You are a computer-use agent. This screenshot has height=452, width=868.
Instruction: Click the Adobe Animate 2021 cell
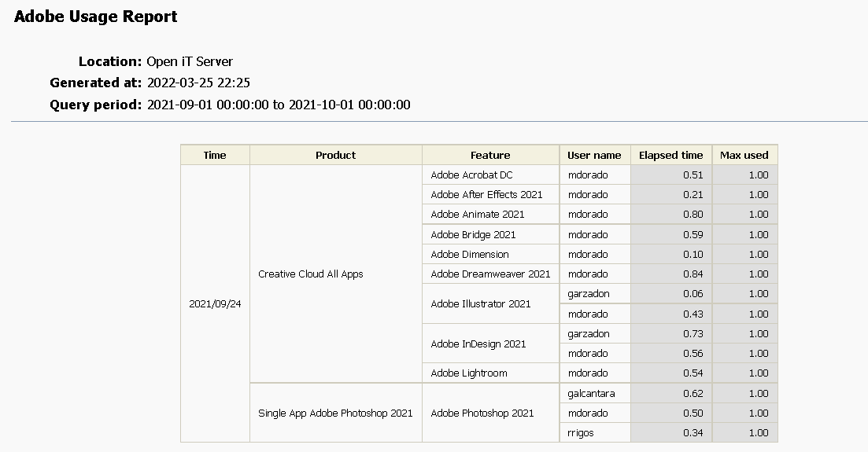click(x=490, y=214)
